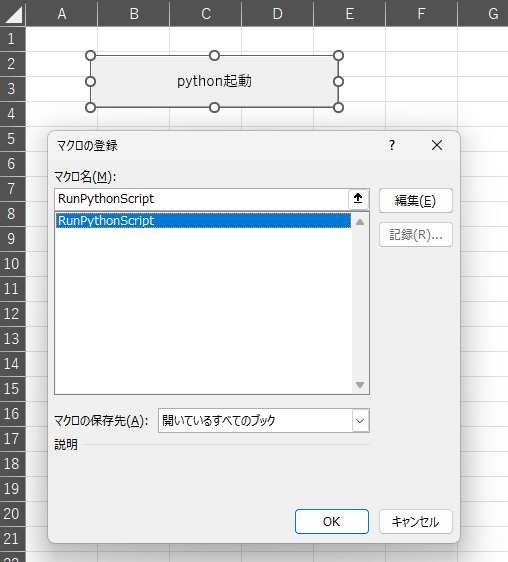Select row 16 header

13,414
